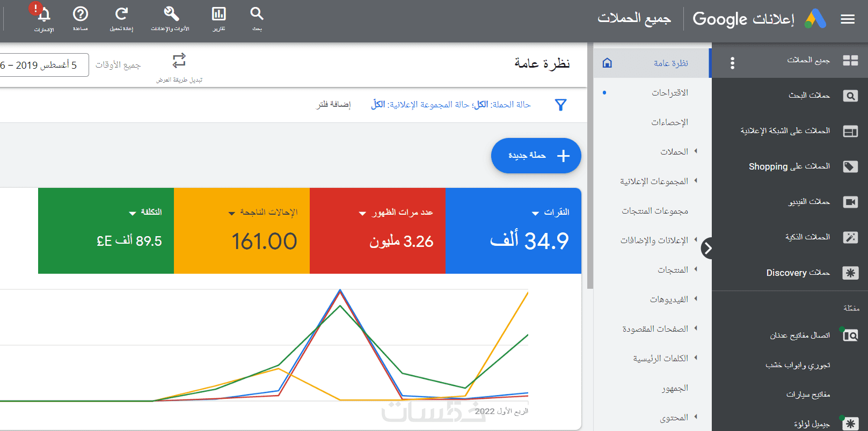Click the جميع الحملات header title
Viewport: 868px width, 431px height.
pos(634,18)
